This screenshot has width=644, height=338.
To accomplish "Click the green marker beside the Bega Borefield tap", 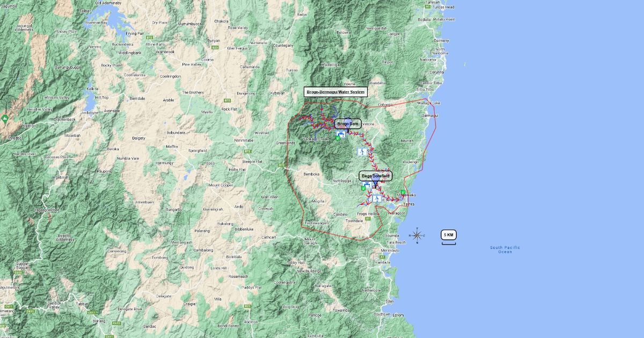I will click(x=363, y=189).
